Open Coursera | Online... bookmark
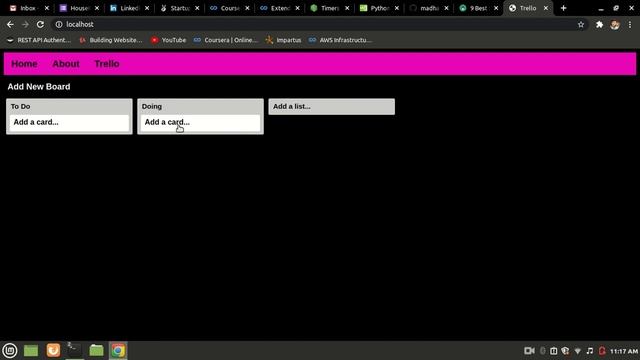This screenshot has height=360, width=640. [226, 40]
